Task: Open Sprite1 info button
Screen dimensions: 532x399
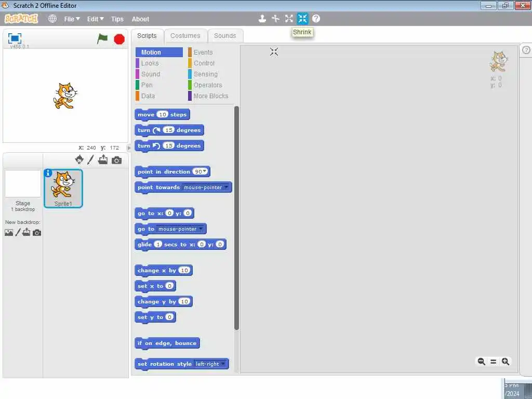Action: (48, 173)
